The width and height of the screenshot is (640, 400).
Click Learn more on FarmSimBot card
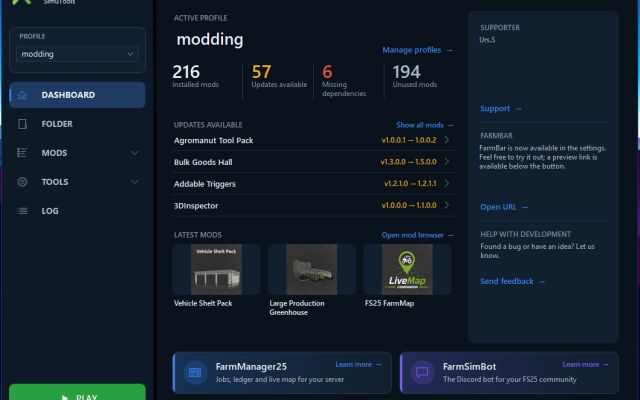pyautogui.click(x=585, y=364)
